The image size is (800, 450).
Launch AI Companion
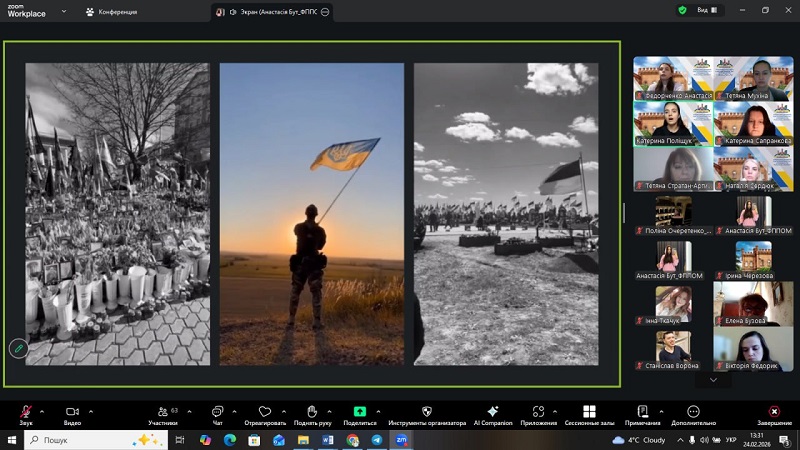coord(492,412)
